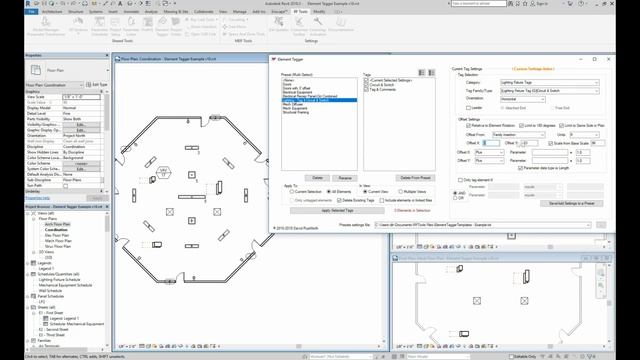Open the Properties view selector dropdown
Image resolution: width=640 pixels, height=360 pixels.
pos(54,85)
